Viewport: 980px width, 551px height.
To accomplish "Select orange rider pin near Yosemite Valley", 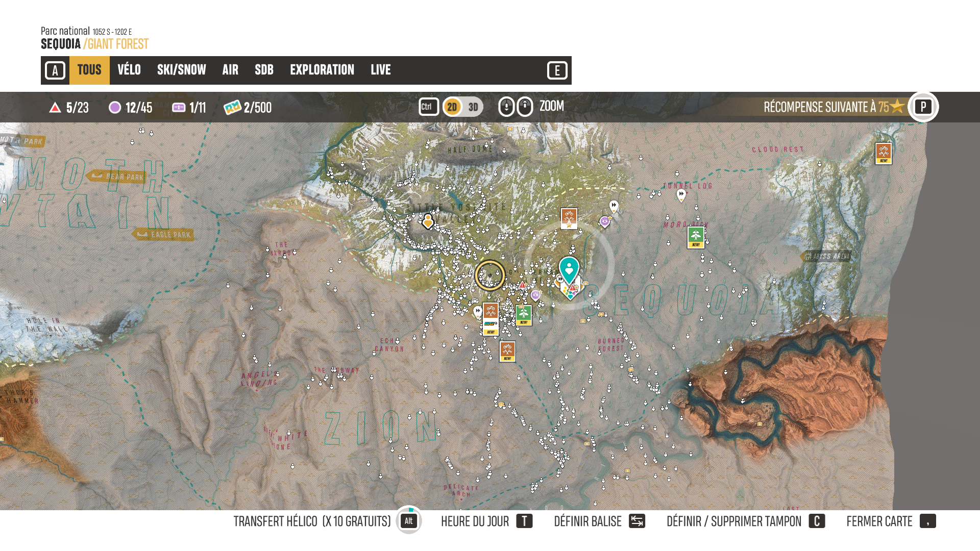I will pos(428,221).
